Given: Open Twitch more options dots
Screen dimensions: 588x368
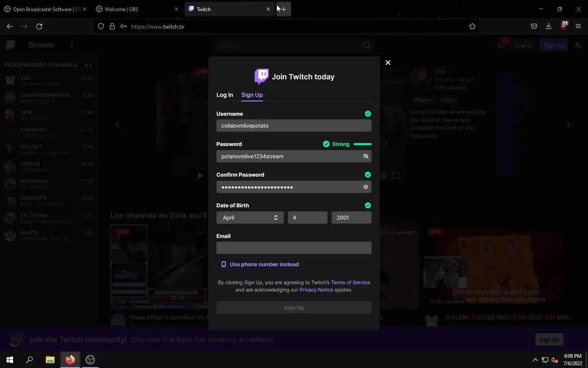Looking at the screenshot, I should tap(72, 45).
